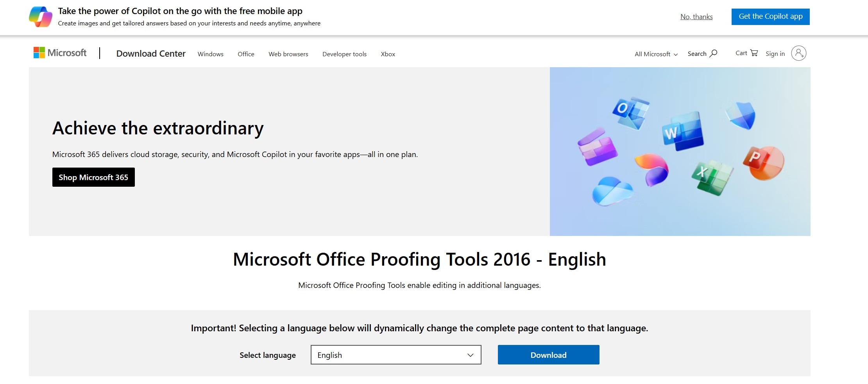Click the Copilot logo in the banner
868x384 pixels.
pyautogui.click(x=41, y=17)
